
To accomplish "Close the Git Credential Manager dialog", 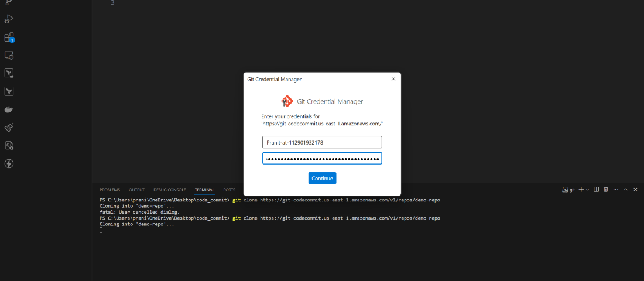I will (393, 79).
